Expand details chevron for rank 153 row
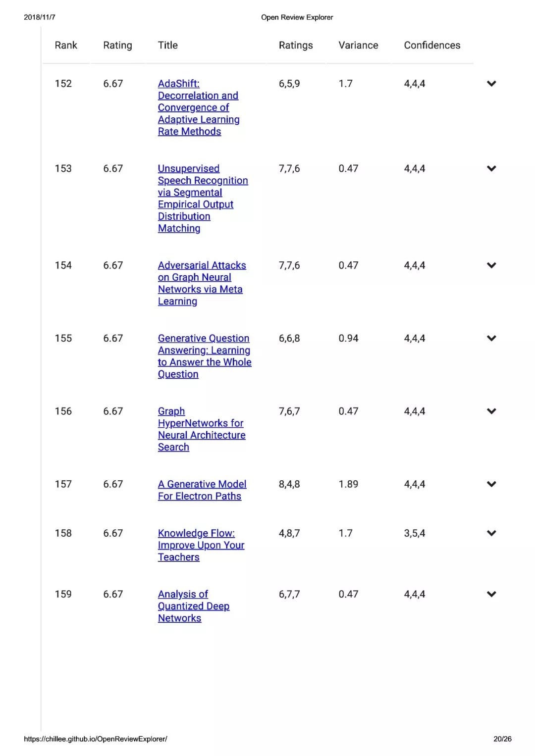This screenshot has height=756, width=535. (491, 169)
